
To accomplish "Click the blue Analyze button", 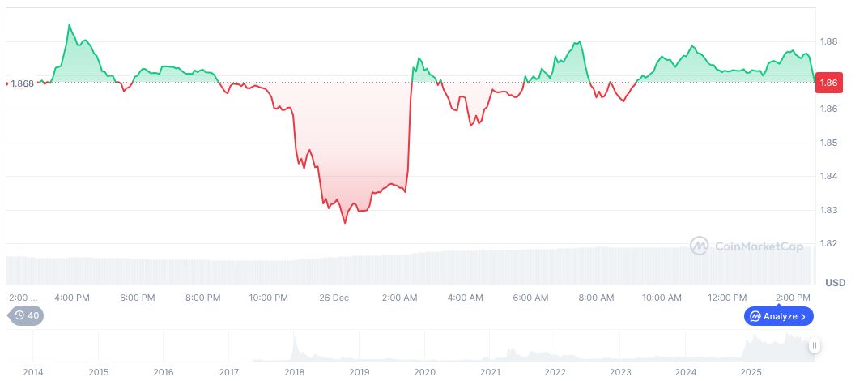I will click(x=778, y=316).
